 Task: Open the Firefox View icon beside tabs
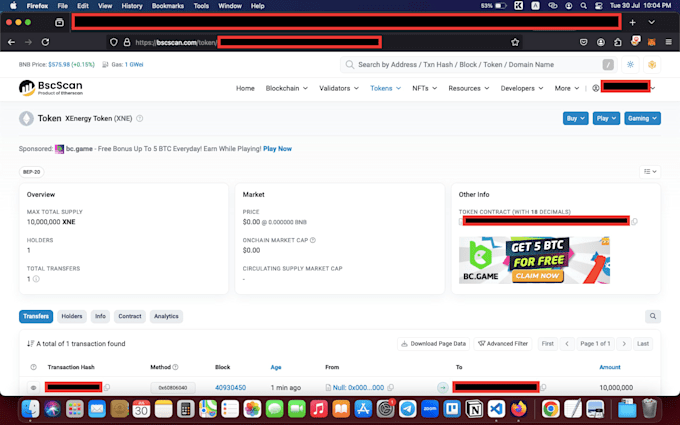click(x=59, y=22)
